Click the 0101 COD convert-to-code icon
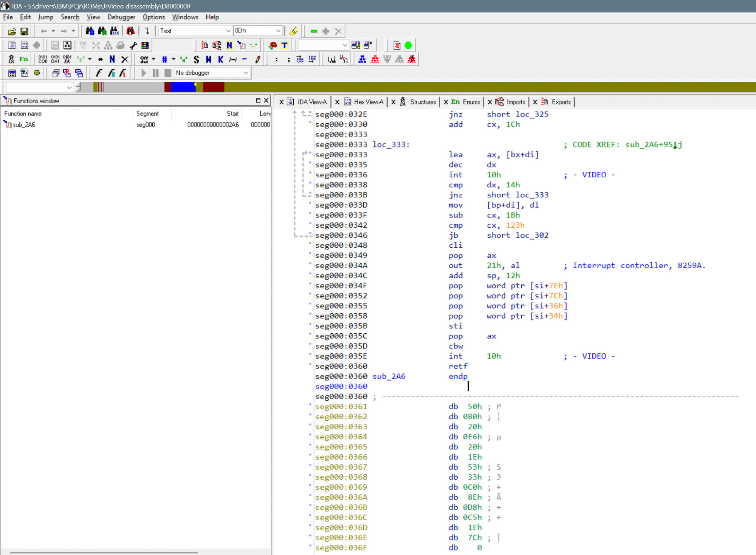The image size is (756, 555). [43, 59]
